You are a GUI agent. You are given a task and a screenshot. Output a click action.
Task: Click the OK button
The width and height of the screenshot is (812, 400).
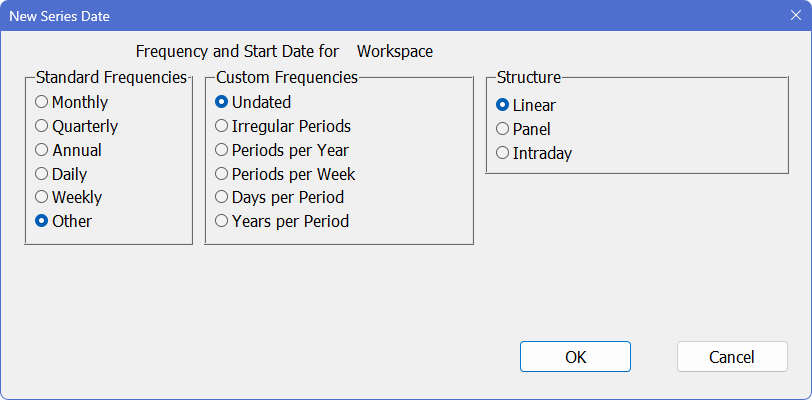[x=575, y=357]
